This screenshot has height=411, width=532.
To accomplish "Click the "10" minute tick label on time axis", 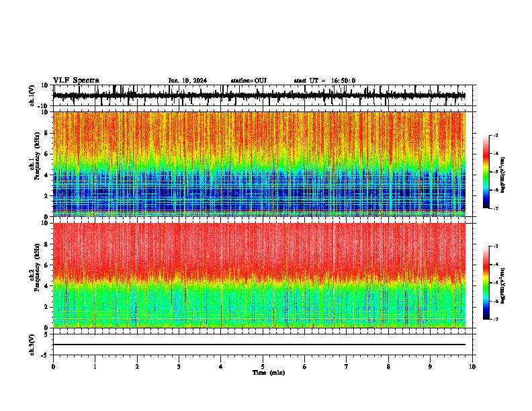I will click(472, 367).
